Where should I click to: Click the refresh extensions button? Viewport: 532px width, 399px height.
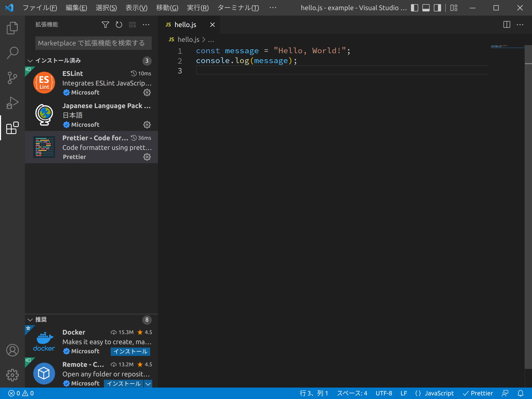pos(118,24)
